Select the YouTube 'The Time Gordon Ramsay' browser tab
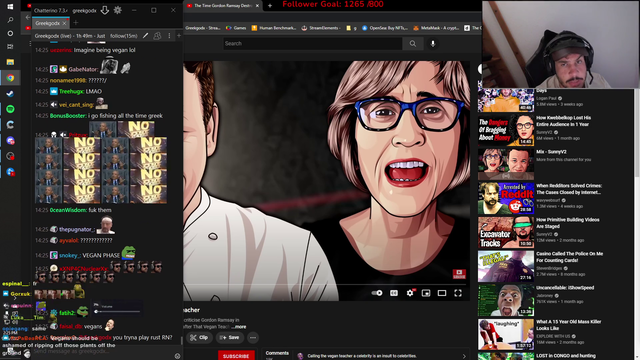This screenshot has height=360, width=640. point(222,6)
